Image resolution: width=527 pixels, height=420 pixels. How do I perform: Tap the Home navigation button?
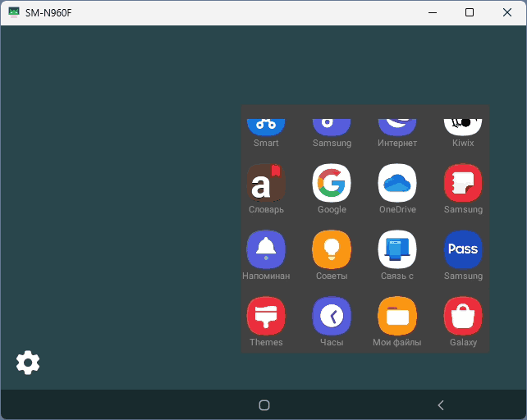pos(264,405)
